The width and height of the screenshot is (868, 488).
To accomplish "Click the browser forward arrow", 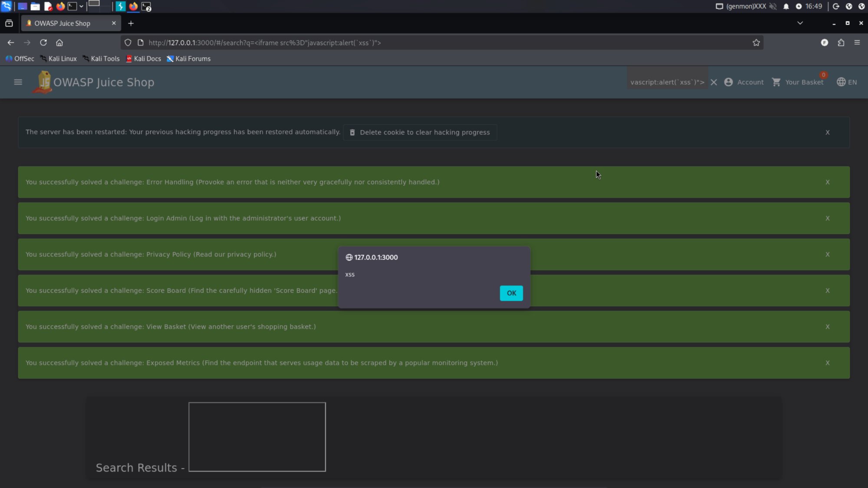I will click(x=27, y=43).
